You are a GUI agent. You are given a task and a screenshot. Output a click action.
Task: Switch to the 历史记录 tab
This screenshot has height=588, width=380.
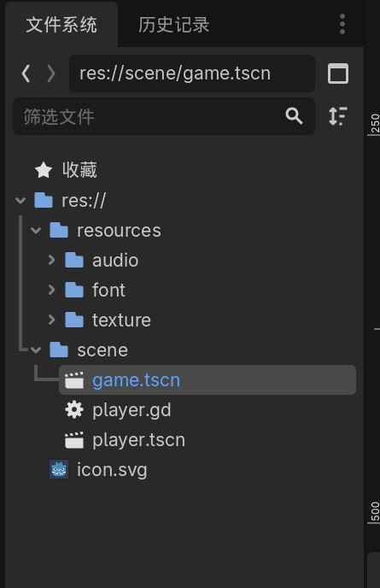coord(173,25)
